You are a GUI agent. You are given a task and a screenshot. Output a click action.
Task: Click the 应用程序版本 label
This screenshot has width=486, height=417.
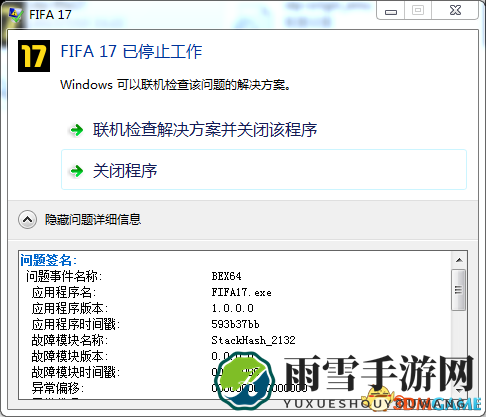(x=70, y=308)
